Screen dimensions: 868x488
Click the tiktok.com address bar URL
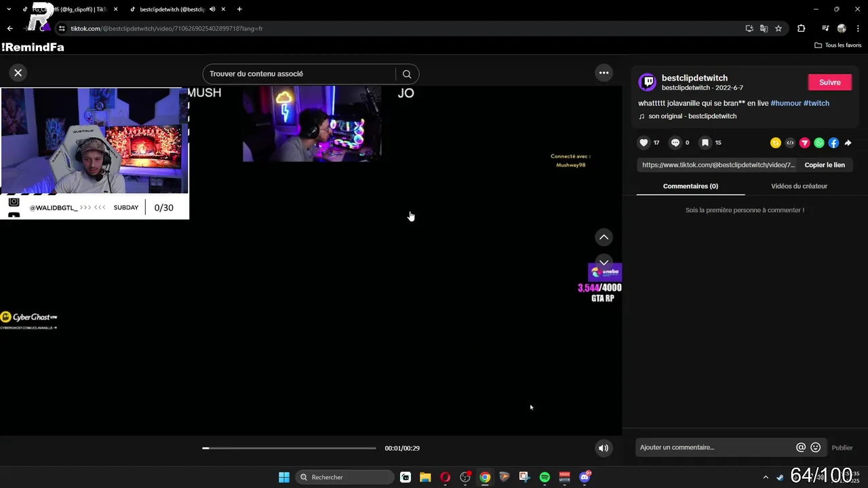(x=167, y=28)
